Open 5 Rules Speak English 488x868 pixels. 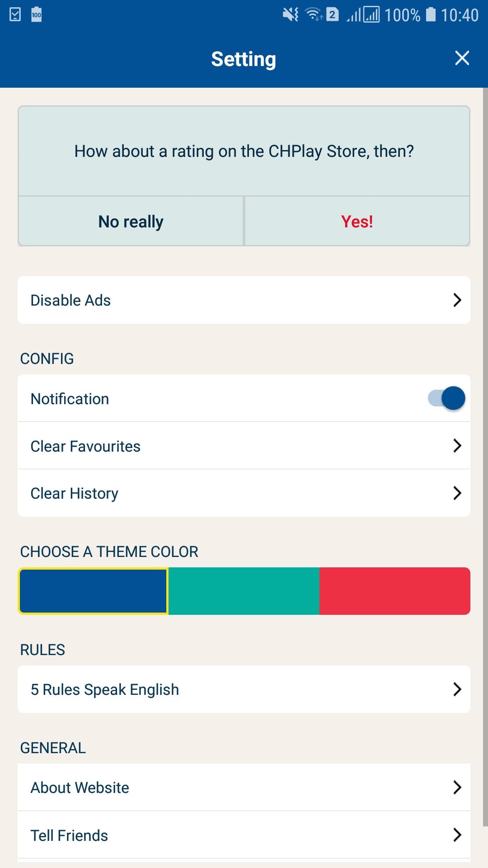point(244,689)
